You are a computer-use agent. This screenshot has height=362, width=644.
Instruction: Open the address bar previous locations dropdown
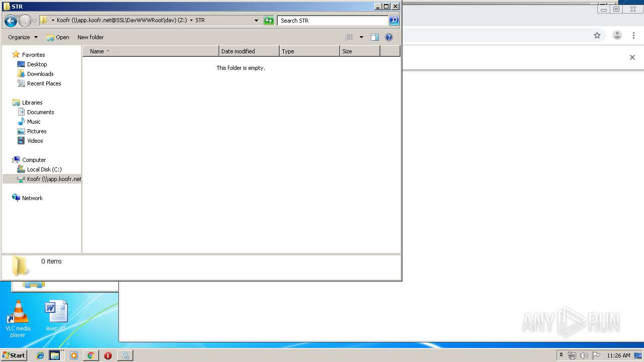256,21
